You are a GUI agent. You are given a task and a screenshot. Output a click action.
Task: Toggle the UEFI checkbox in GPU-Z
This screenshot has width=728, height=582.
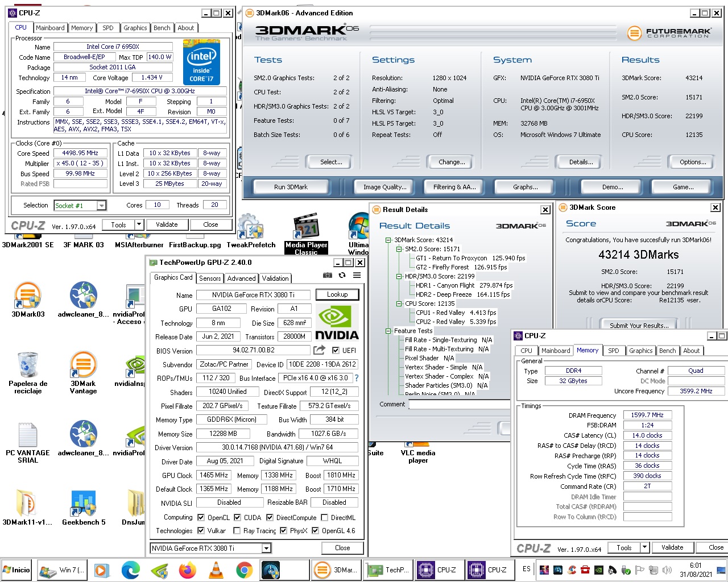[x=336, y=351]
